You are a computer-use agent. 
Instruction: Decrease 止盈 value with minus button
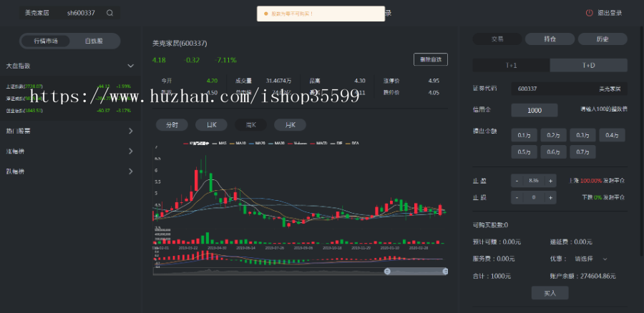point(517,181)
